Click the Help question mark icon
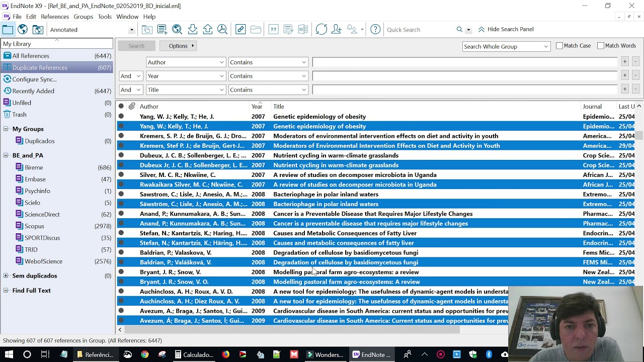 [x=375, y=30]
